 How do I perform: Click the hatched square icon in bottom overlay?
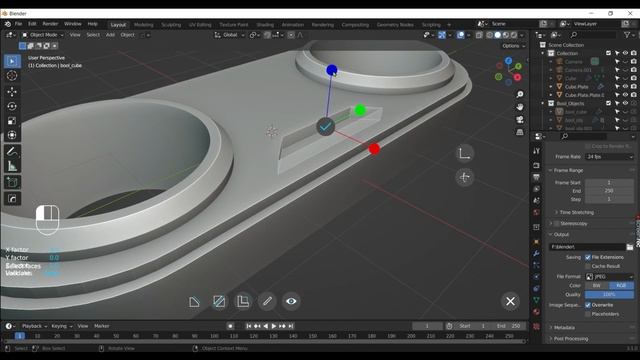point(219,301)
